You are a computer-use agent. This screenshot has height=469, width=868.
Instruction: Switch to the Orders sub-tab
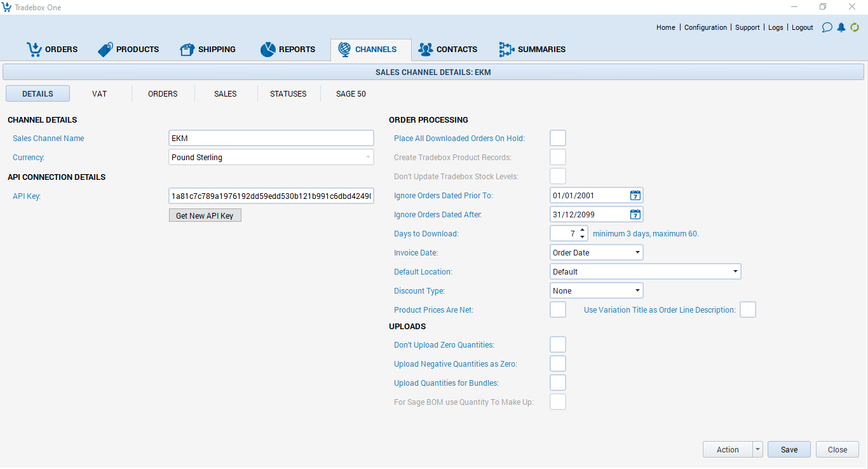click(x=163, y=93)
